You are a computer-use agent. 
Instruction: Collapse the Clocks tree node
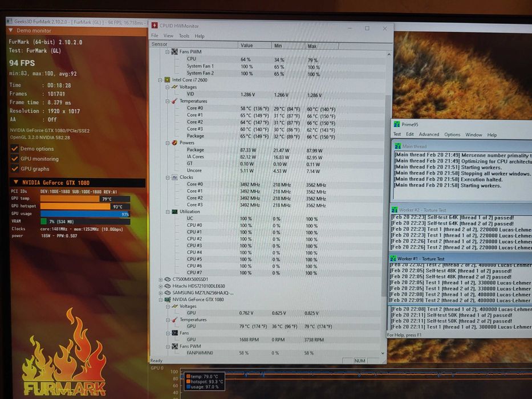[167, 177]
